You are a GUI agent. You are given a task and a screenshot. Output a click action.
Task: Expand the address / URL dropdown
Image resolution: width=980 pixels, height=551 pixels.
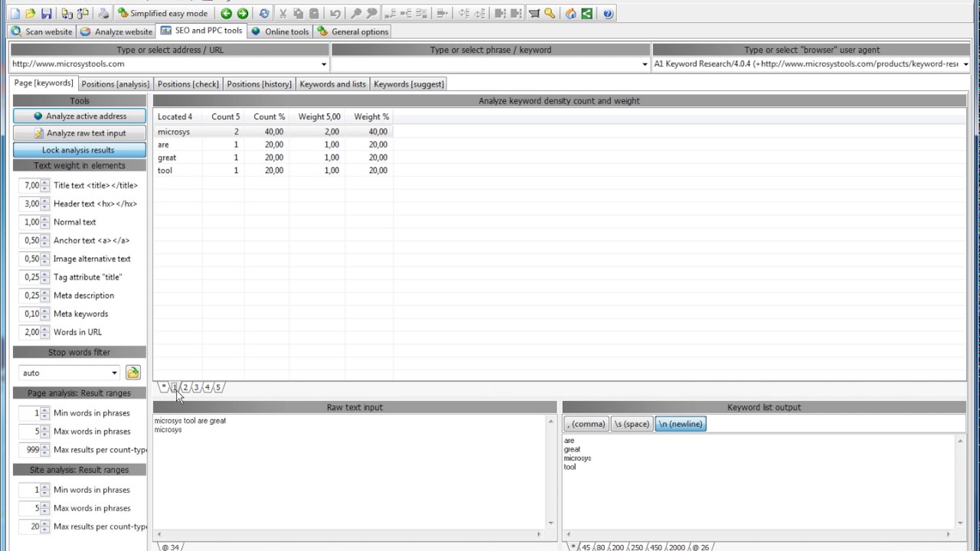(x=324, y=64)
